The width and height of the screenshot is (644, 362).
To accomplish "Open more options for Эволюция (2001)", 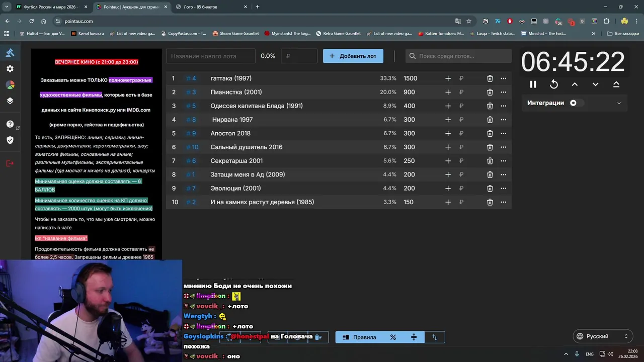I will pos(503,188).
